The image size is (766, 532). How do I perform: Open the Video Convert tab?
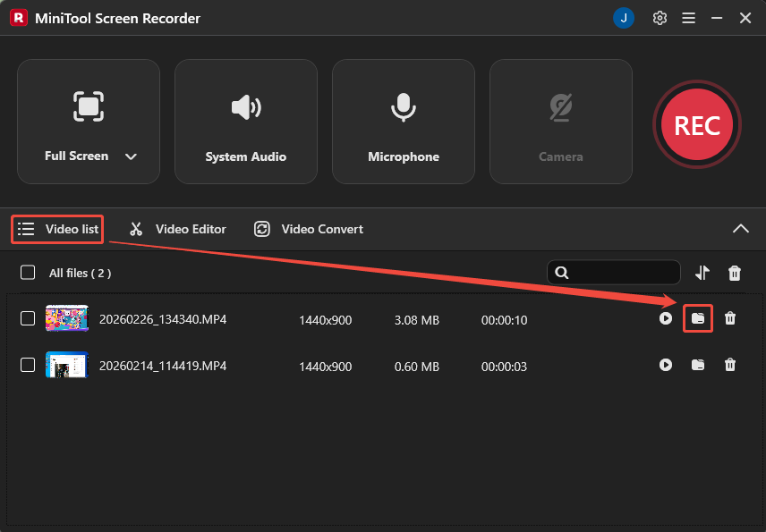pos(308,229)
